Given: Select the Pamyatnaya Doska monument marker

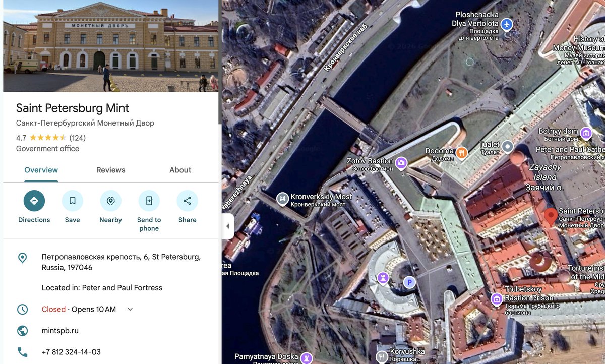Looking at the screenshot, I should [x=306, y=358].
